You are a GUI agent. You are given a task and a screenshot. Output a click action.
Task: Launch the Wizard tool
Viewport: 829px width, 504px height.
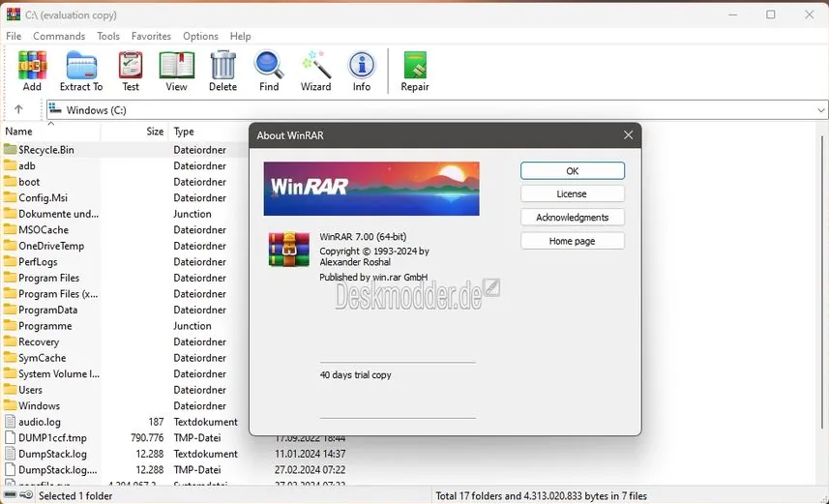click(315, 72)
